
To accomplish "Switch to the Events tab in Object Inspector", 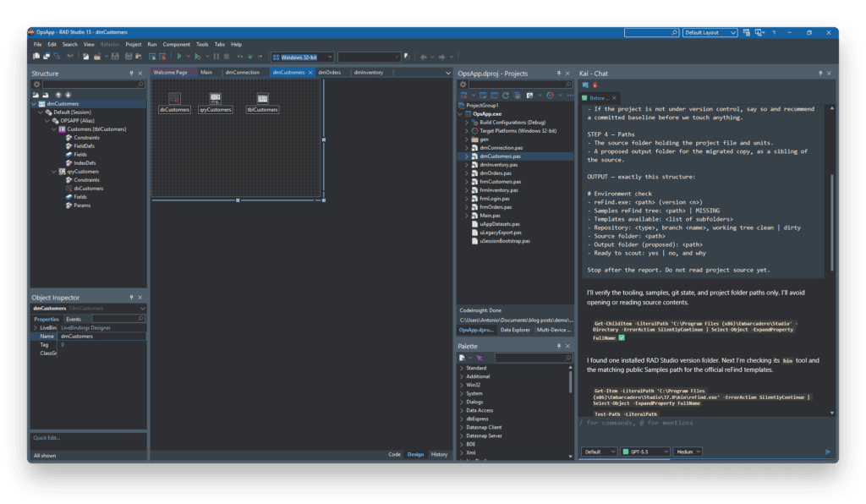I will (74, 319).
